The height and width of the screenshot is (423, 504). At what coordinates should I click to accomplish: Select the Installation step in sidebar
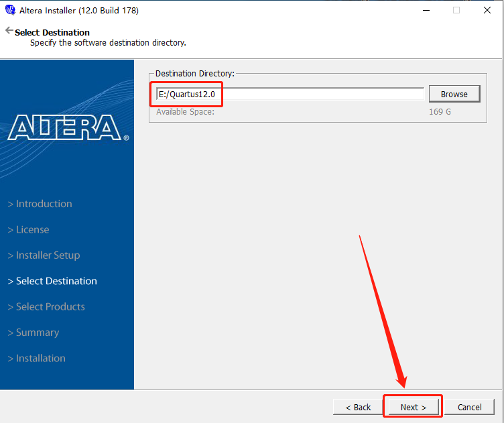coord(37,358)
